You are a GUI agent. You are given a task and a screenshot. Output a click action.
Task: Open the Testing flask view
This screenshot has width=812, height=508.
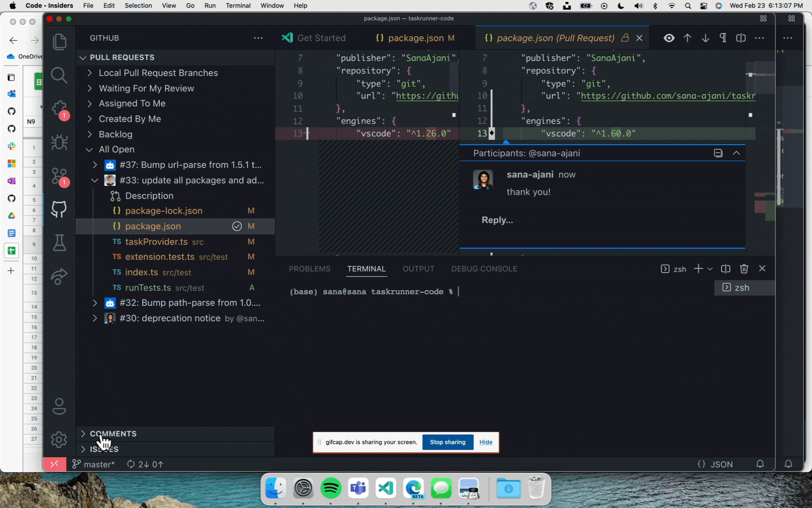coord(59,243)
